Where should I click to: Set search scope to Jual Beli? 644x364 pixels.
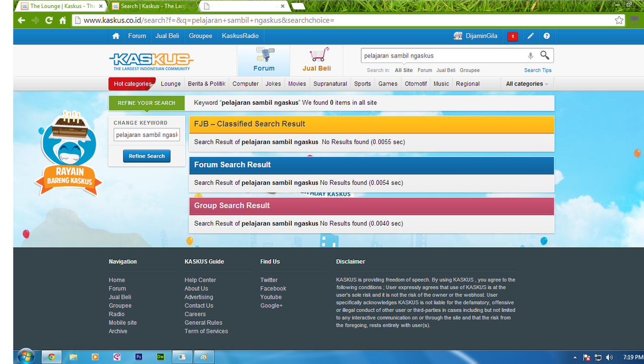[x=446, y=70]
